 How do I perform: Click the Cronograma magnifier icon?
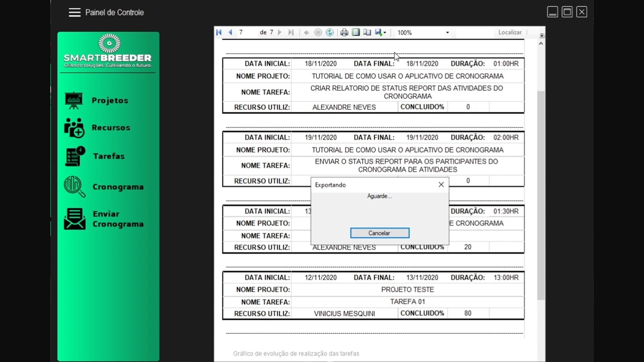pos(74,187)
